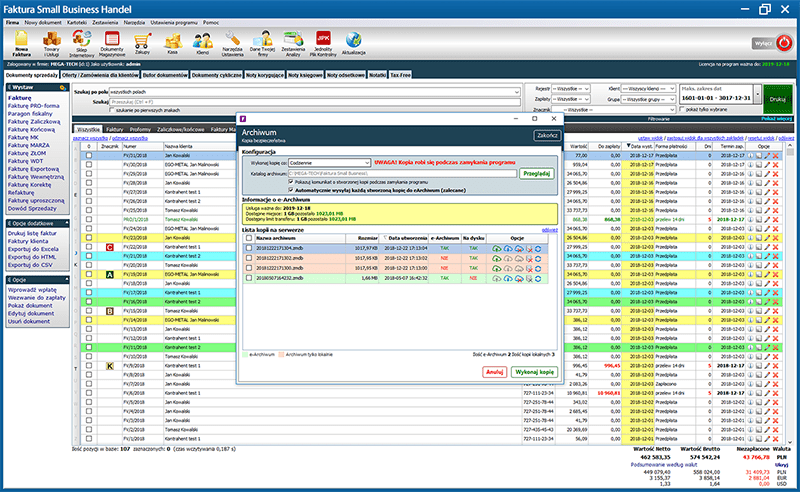800x492 pixels.
Task: Open the Firma menu
Action: [12, 22]
